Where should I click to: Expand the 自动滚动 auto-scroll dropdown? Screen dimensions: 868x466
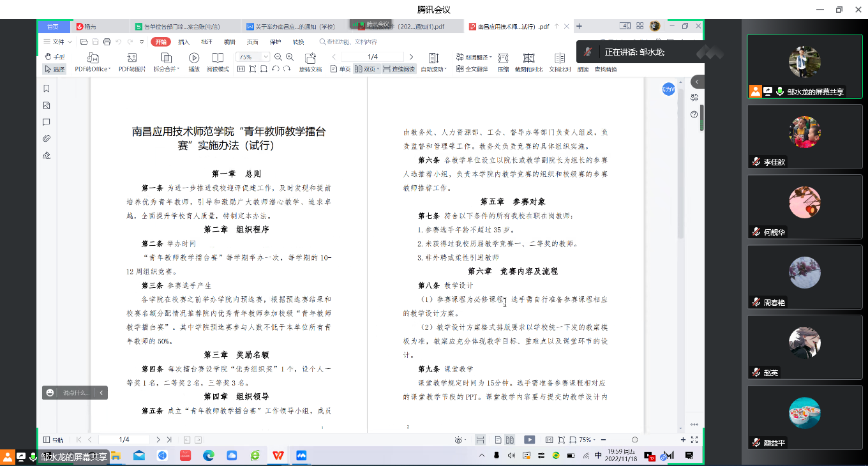click(433, 69)
